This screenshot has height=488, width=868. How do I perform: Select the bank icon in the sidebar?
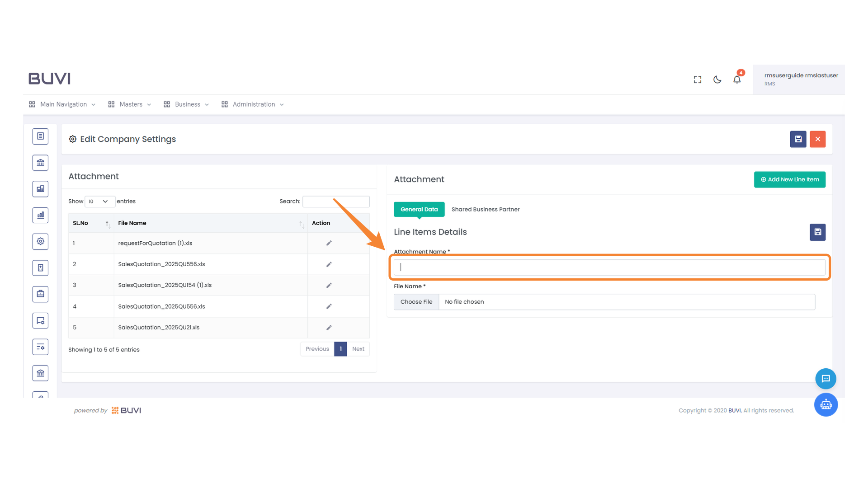[40, 162]
